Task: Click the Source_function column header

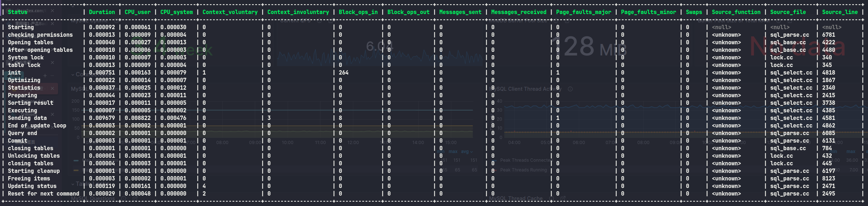Action: pos(736,12)
